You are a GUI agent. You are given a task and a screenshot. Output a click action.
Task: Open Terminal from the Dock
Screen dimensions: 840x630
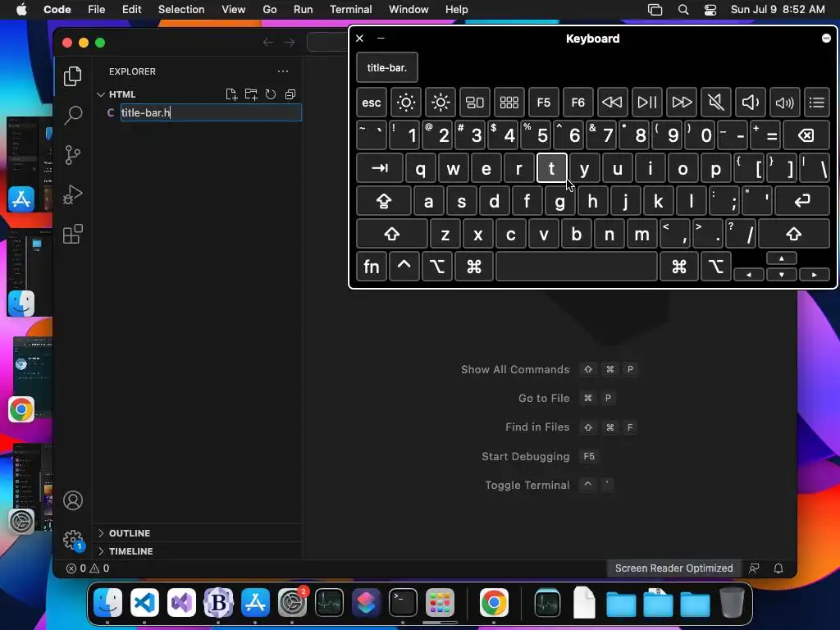click(403, 603)
